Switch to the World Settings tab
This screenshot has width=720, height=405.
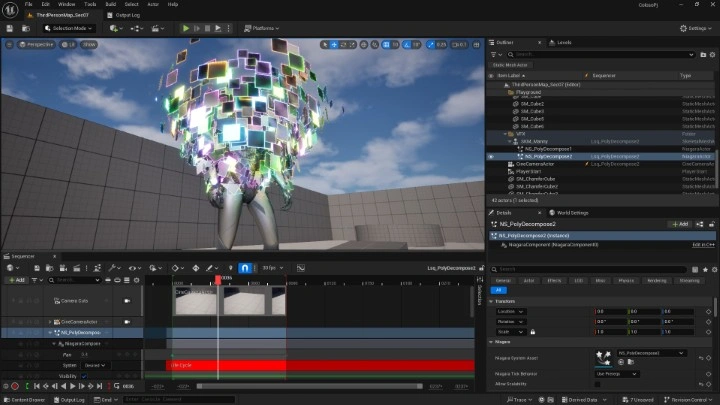coord(572,212)
